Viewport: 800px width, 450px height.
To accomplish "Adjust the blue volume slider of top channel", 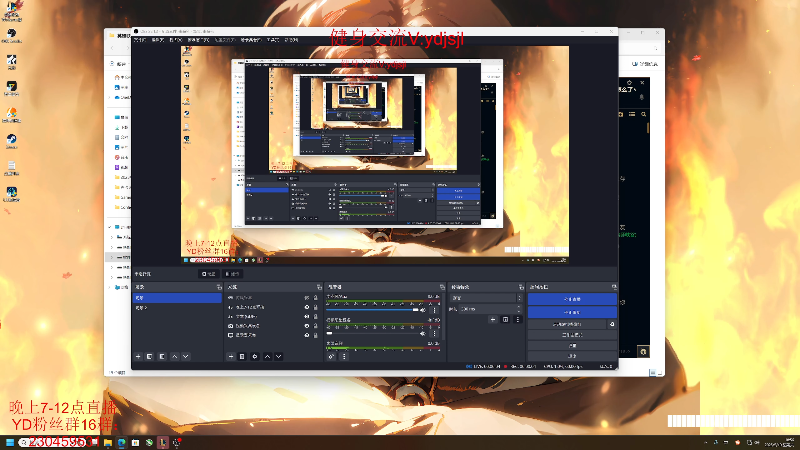I will [372, 310].
